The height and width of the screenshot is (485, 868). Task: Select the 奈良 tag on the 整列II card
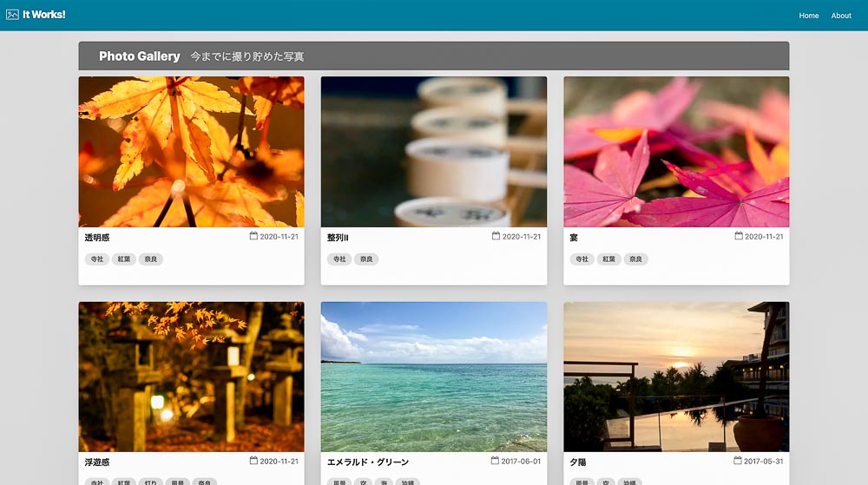(x=366, y=259)
